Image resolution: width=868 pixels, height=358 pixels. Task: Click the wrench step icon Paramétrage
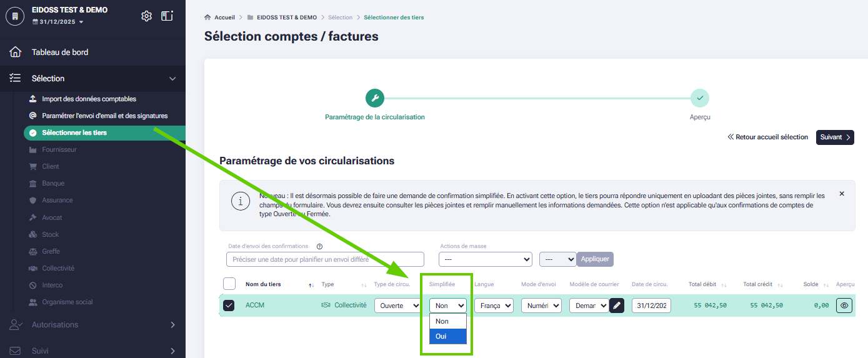375,98
